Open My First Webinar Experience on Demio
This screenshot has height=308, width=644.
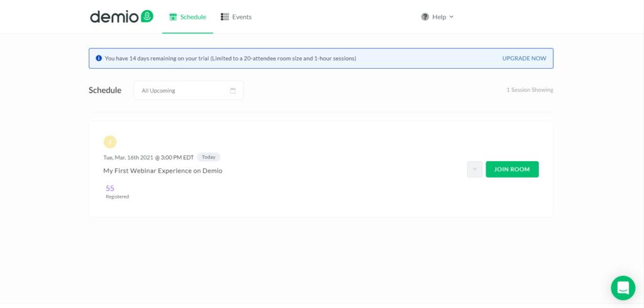point(163,171)
